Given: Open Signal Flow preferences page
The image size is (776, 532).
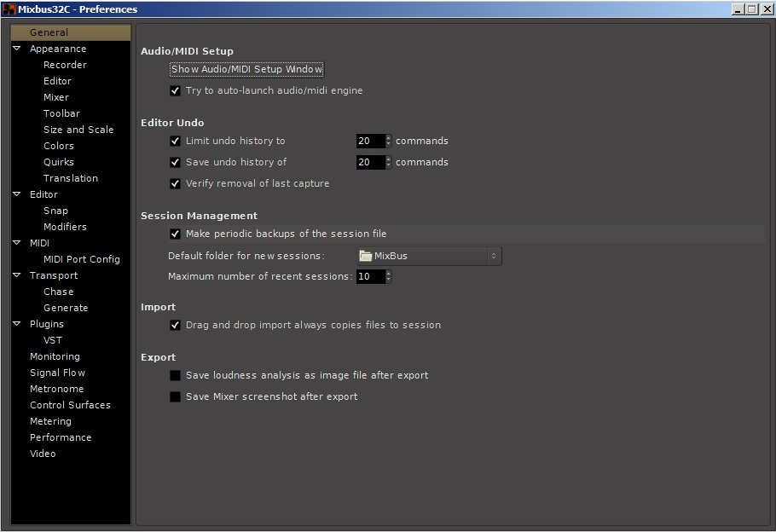Looking at the screenshot, I should tap(57, 373).
